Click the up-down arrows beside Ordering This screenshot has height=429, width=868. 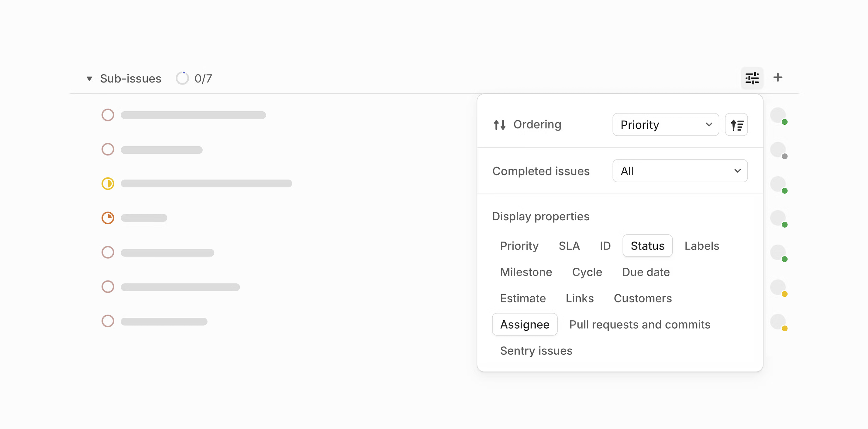tap(499, 124)
